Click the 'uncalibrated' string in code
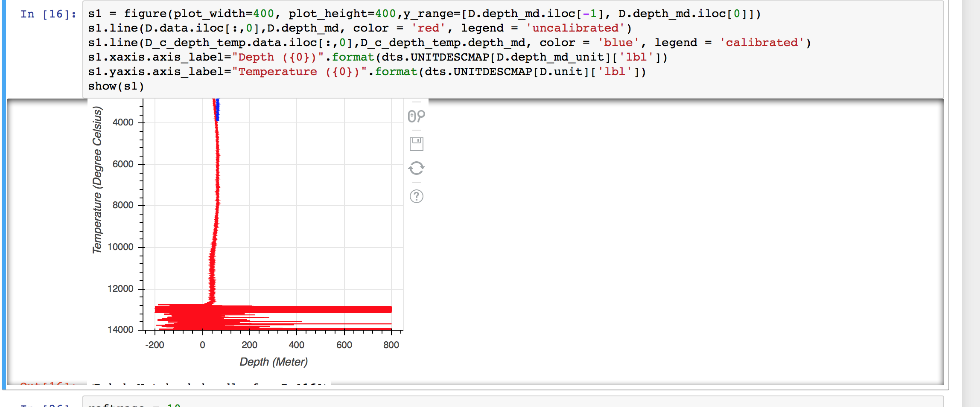Viewport: 980px width, 407px height. [x=575, y=28]
